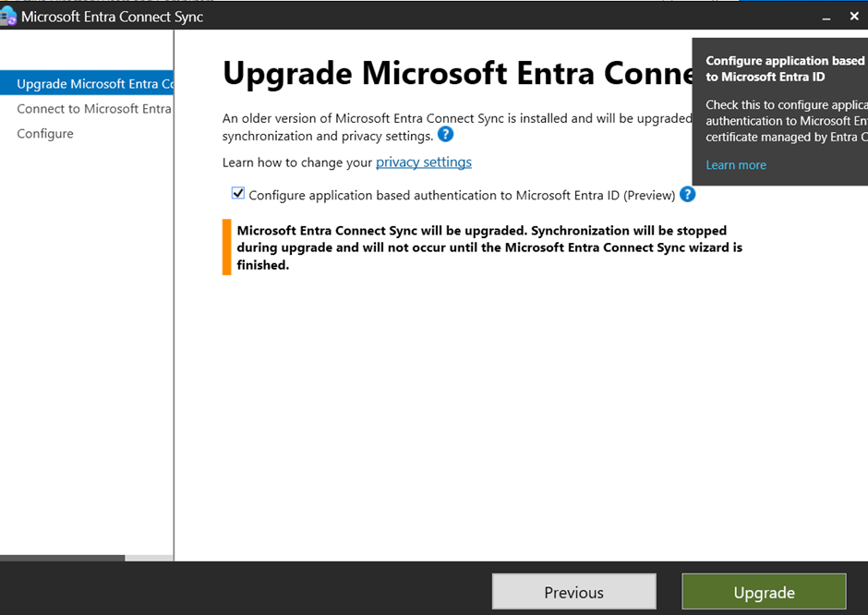This screenshot has height=615, width=868.
Task: Click 'An older version of Microsoft Entra' sentence
Action: click(457, 127)
